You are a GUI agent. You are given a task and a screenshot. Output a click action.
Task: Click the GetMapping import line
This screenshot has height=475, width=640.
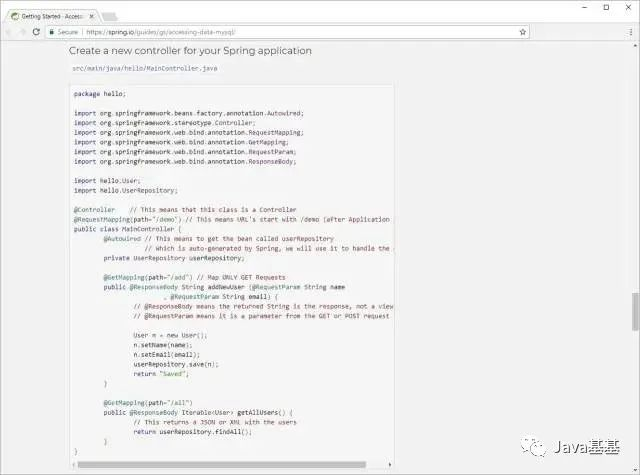pos(181,142)
